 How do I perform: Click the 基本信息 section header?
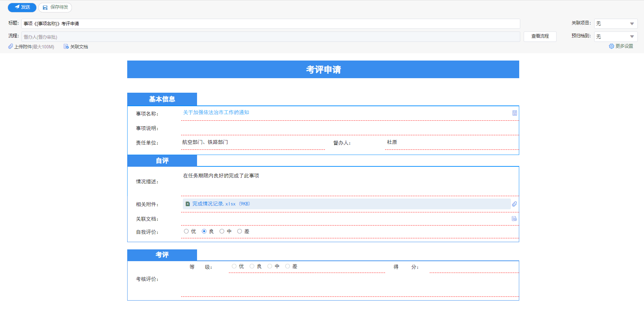162,99
